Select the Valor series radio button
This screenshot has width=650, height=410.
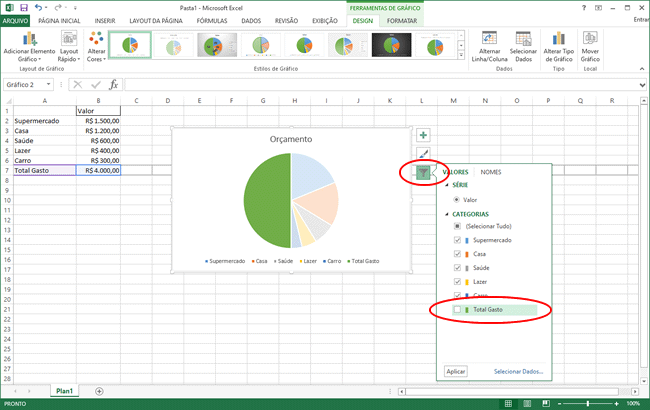click(x=458, y=199)
